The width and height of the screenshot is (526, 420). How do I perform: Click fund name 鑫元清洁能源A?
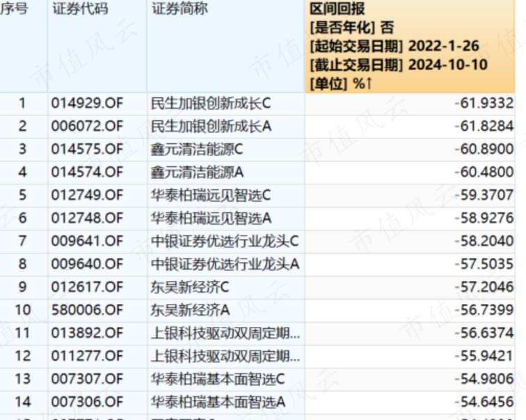[x=198, y=172]
